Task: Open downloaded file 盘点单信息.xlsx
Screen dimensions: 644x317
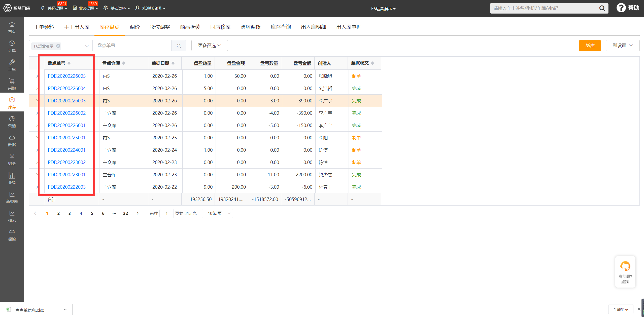Action: 30,310
